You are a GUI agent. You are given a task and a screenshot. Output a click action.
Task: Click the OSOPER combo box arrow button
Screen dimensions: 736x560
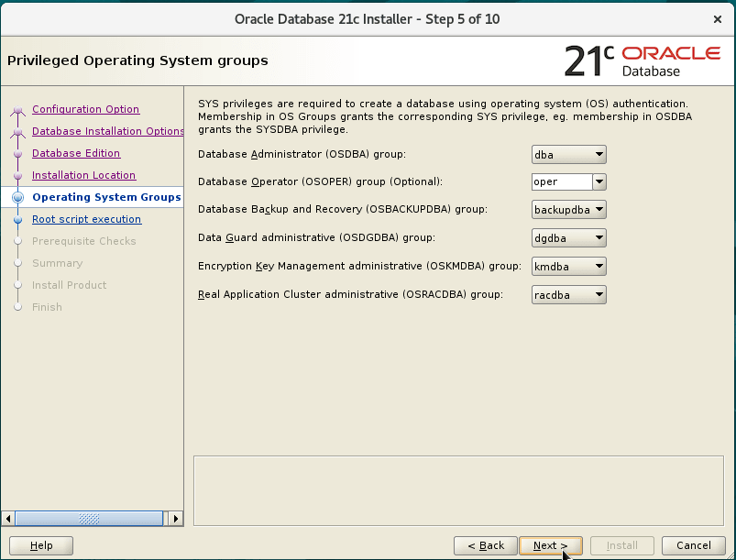599,181
